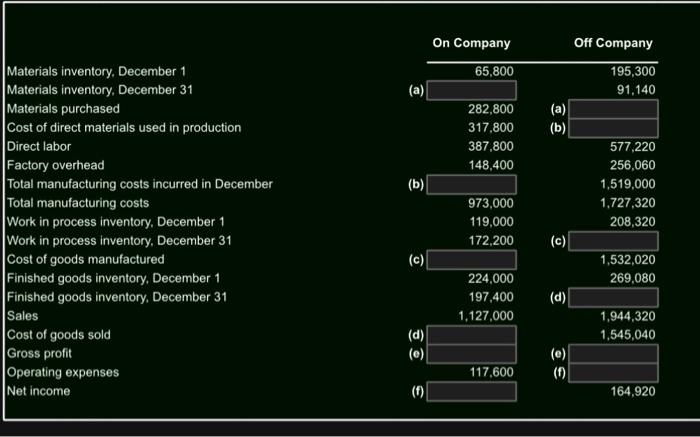
Task: Select the On Company column header
Action: tap(471, 43)
